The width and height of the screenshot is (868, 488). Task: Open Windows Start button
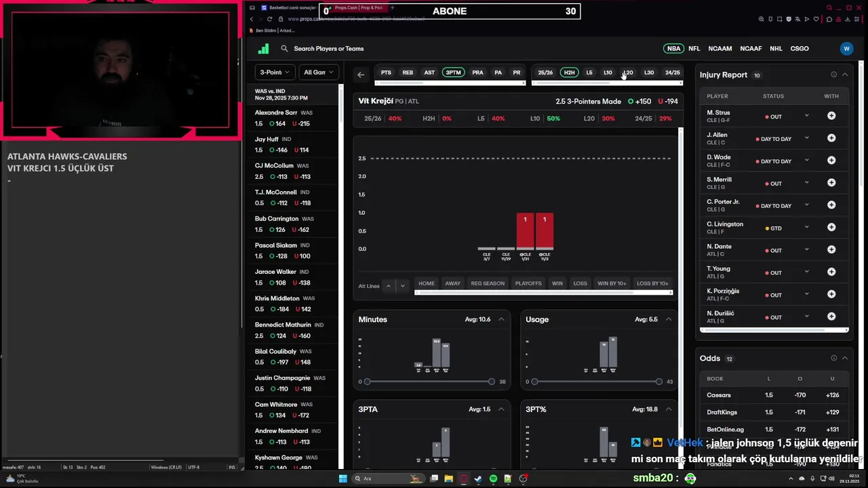point(343,479)
